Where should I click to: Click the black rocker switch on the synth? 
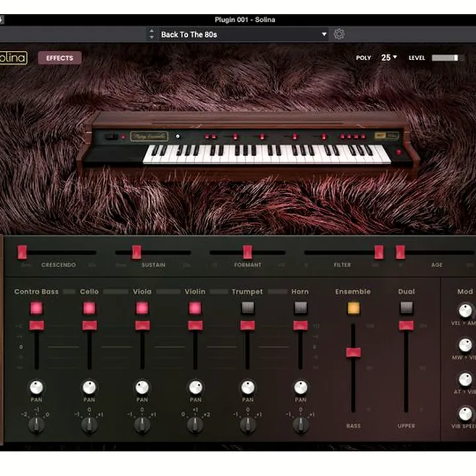click(x=112, y=137)
